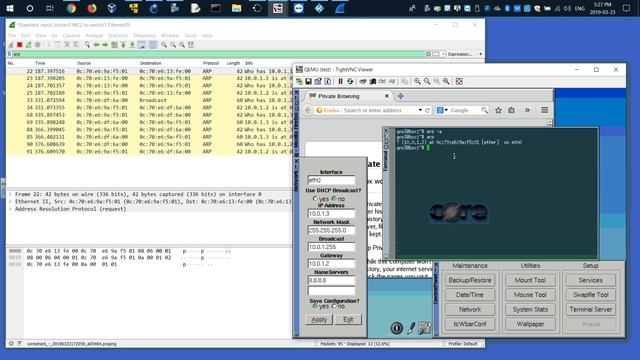Screen dimensions: 640x360
Task: Click the Wireshark display filter field
Action: [x=218, y=54]
